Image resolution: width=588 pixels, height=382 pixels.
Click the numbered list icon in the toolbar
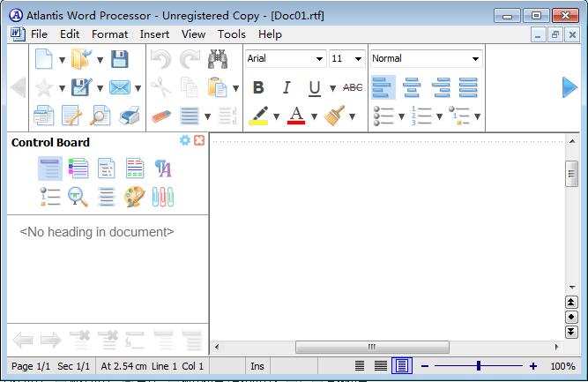click(x=421, y=116)
